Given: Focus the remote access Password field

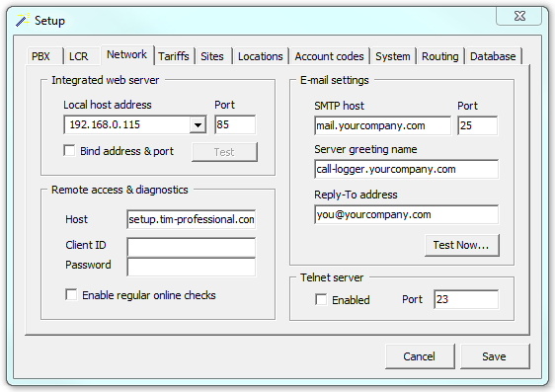Looking at the screenshot, I should click(192, 267).
